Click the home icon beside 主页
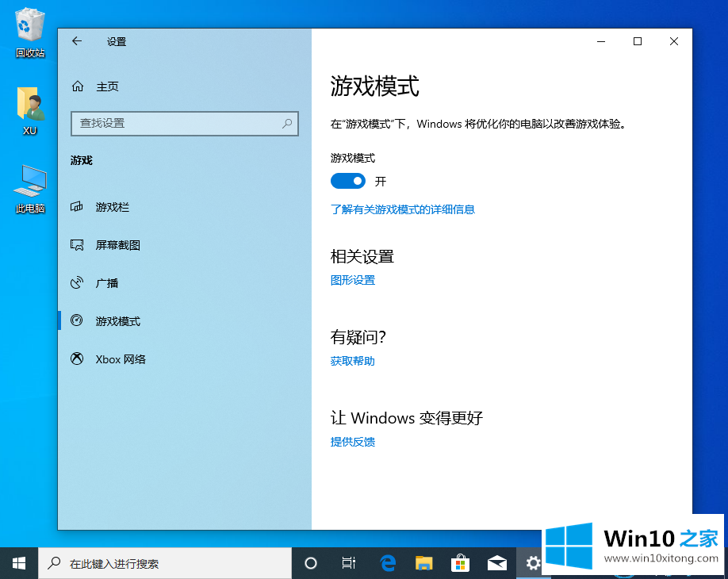Screen dimensions: 728x579 coord(78,86)
